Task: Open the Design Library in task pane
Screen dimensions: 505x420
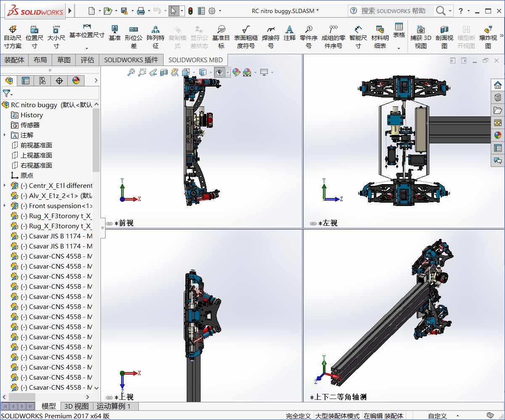Action: pos(498,98)
